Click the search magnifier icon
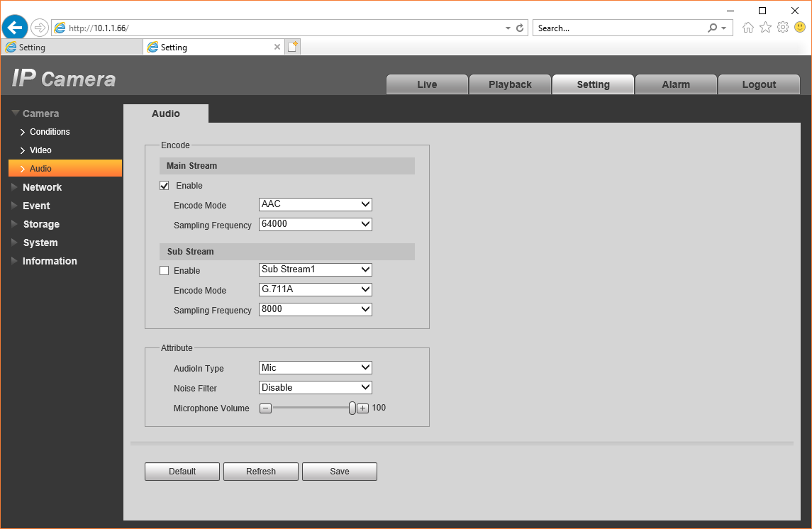812x529 pixels. (713, 28)
